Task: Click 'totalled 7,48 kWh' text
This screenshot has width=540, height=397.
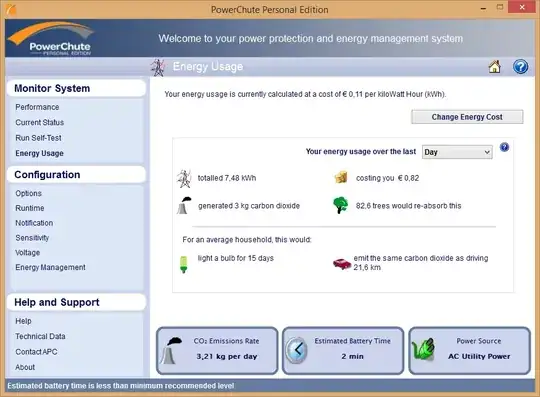Action: click(227, 178)
